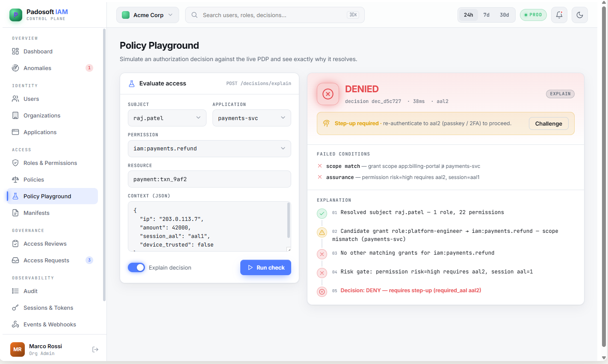Viewport: 608px width, 364px height.
Task: Click the Sessions & Tokens key icon
Action: [15, 308]
